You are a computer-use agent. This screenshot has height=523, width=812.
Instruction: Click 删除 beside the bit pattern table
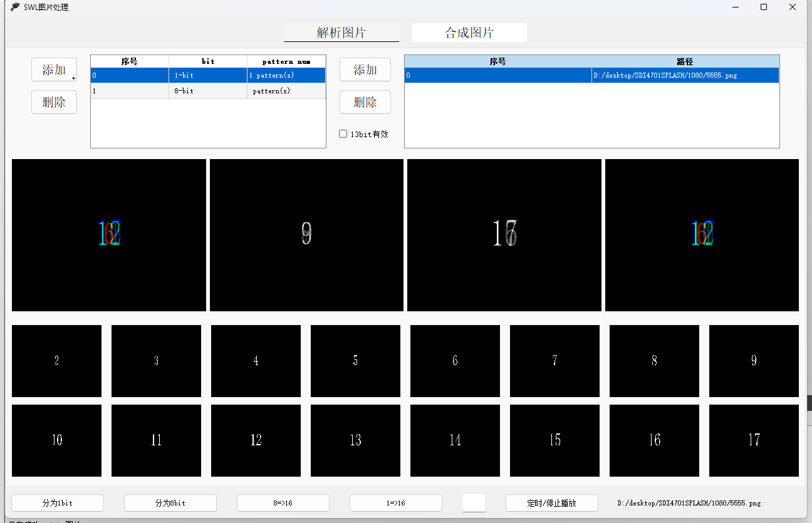(54, 102)
